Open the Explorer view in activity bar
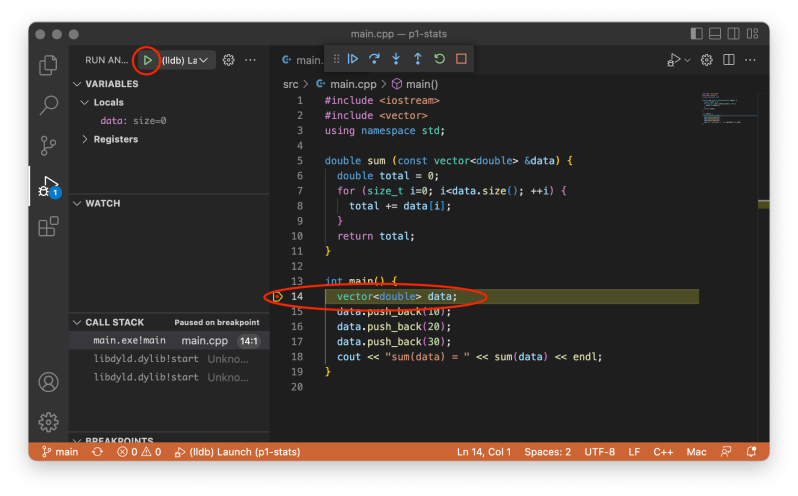 click(48, 65)
